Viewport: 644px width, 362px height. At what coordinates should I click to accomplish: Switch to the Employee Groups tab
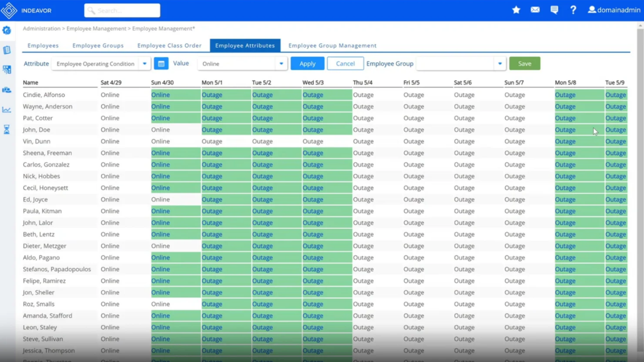[x=98, y=46]
